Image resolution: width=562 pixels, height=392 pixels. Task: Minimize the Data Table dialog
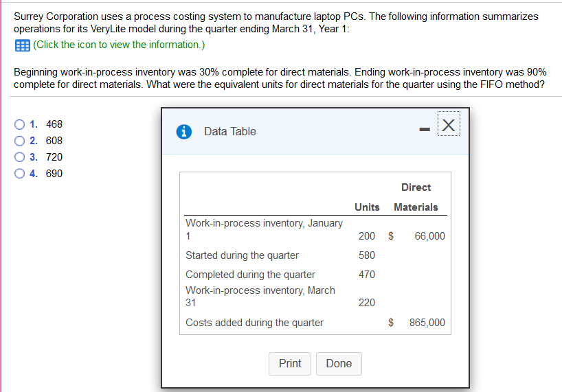pos(425,129)
